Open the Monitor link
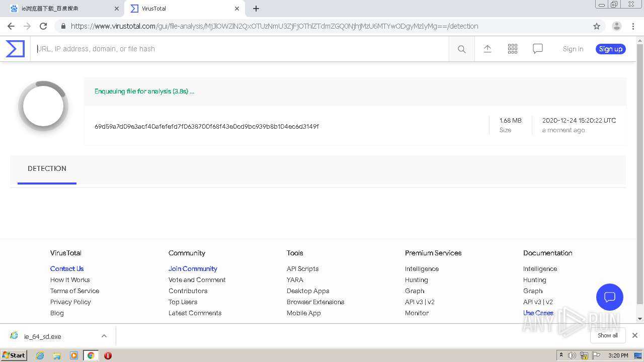The width and height of the screenshot is (644, 362). click(x=417, y=313)
